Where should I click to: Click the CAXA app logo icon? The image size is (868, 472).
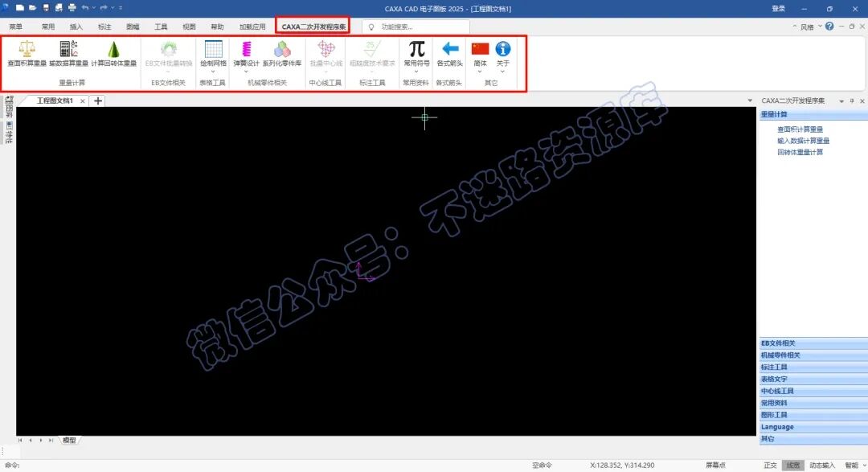click(5, 8)
